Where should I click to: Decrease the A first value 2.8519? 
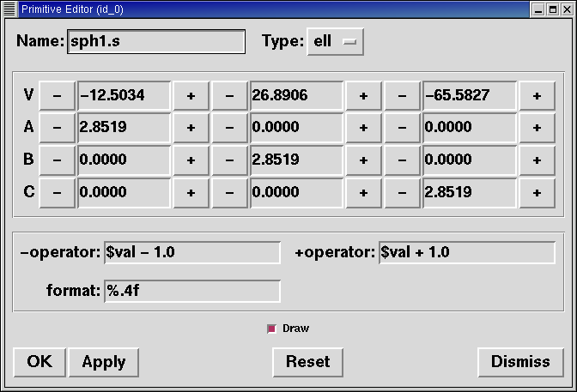click(x=57, y=128)
